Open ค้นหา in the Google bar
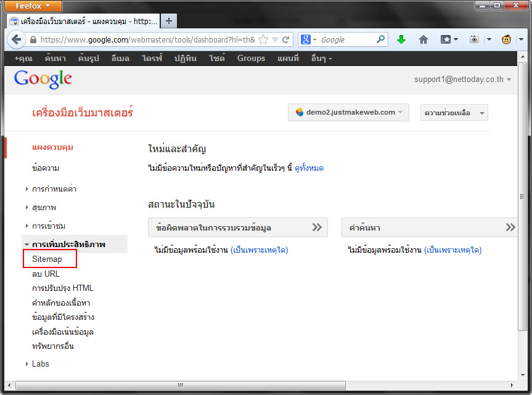532x395 pixels. point(55,59)
